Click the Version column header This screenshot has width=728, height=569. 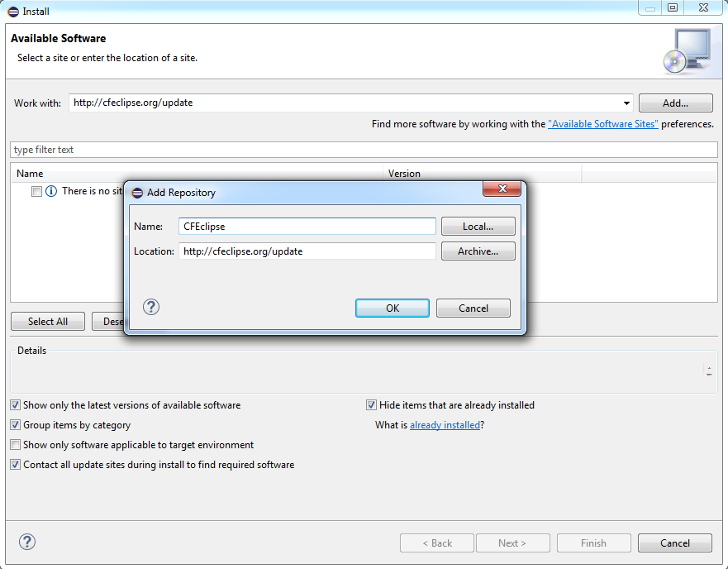[x=404, y=174]
